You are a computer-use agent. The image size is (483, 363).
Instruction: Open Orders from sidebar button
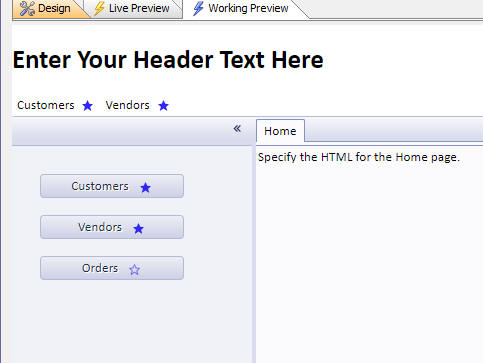point(112,268)
